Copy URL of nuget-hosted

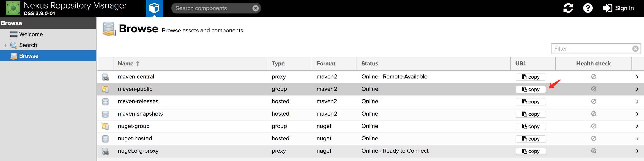531,139
